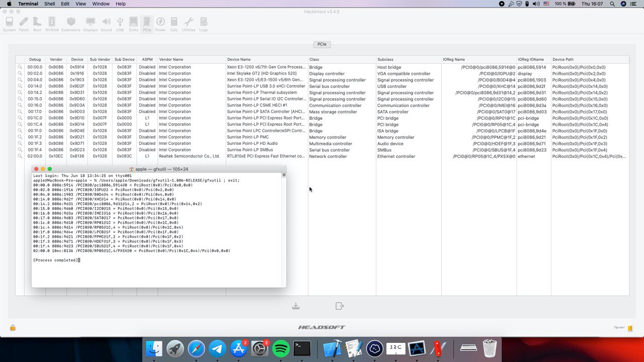The image size is (644, 362).
Task: Click the export PCIe list icon
Action: click(340, 306)
